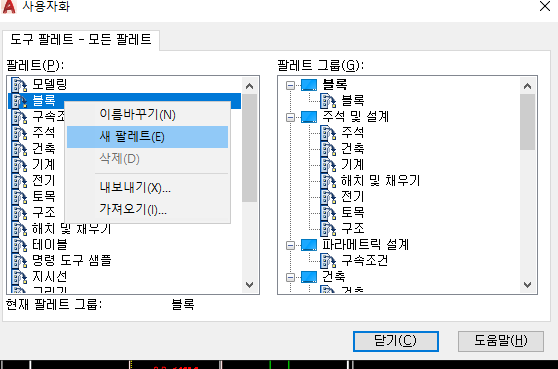Select 전기 label in the group tree
Viewport: 558px width, 369px height.
point(353,197)
